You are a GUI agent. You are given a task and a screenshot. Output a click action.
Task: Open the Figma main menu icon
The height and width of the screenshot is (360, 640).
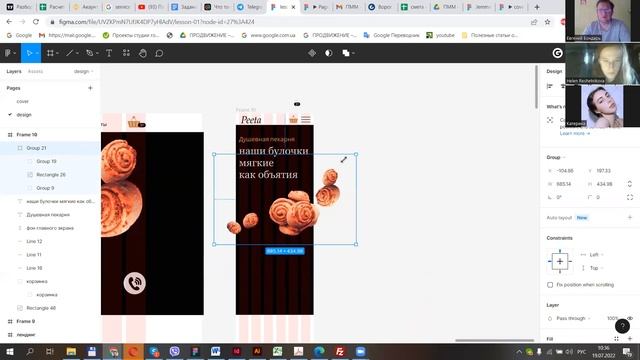(x=8, y=53)
